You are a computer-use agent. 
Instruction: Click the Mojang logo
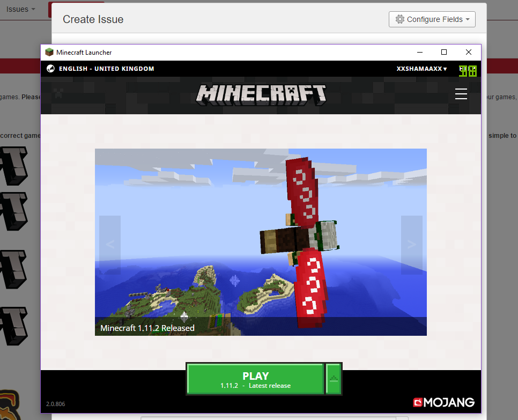[x=443, y=402]
